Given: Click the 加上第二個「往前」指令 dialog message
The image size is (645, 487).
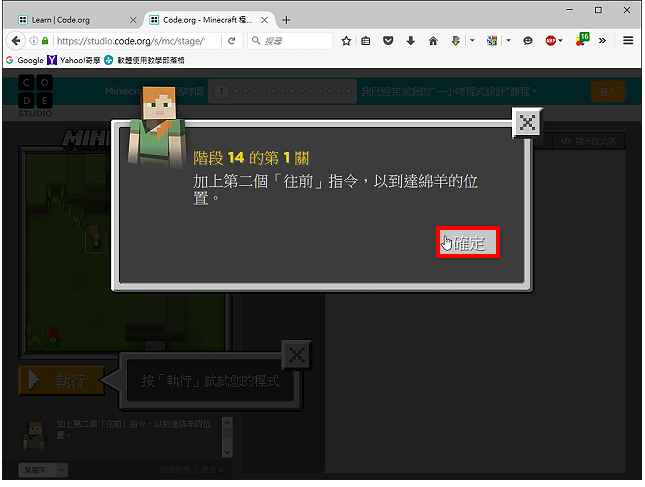Looking at the screenshot, I should (335, 189).
